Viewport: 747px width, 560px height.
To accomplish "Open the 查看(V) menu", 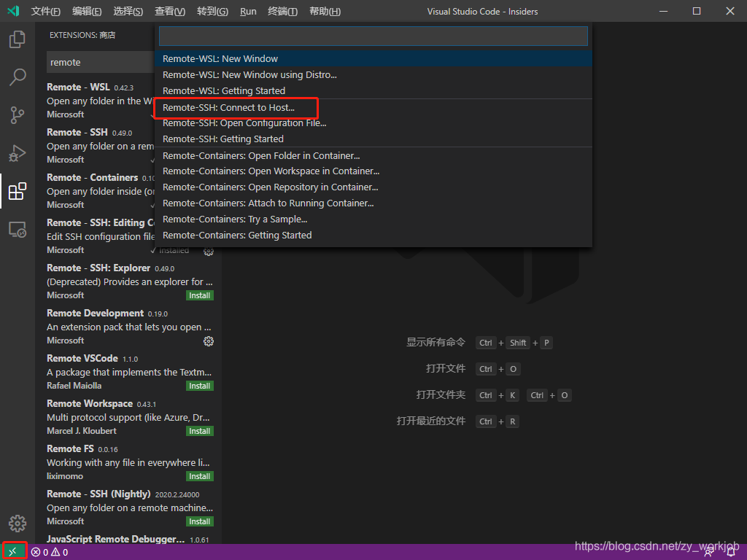I will click(x=169, y=12).
